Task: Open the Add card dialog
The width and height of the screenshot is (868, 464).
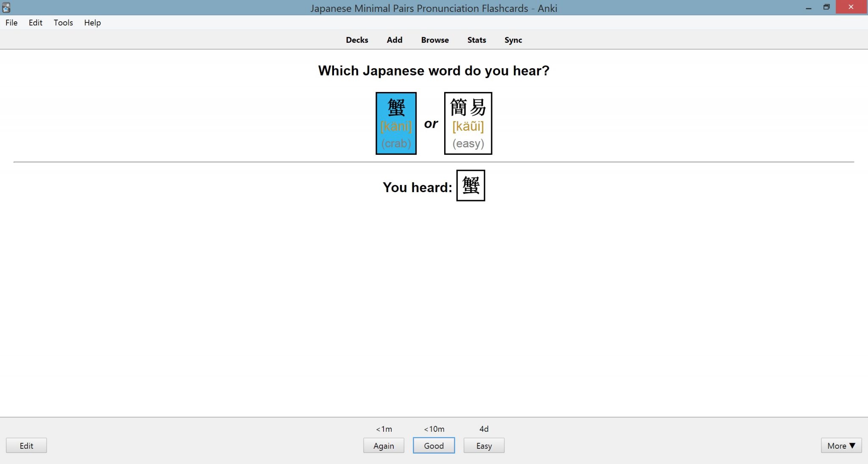Action: (x=394, y=39)
